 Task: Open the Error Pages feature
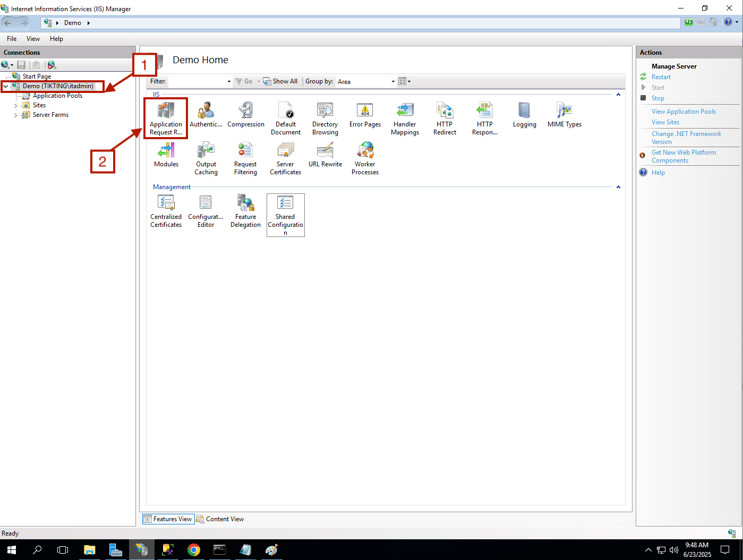click(x=365, y=115)
